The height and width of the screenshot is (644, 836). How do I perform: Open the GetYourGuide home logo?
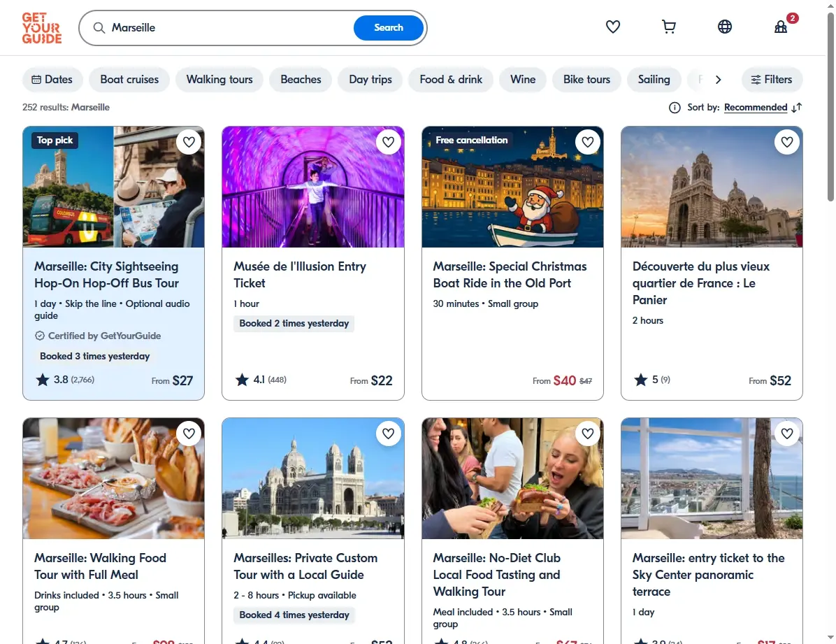point(41,28)
